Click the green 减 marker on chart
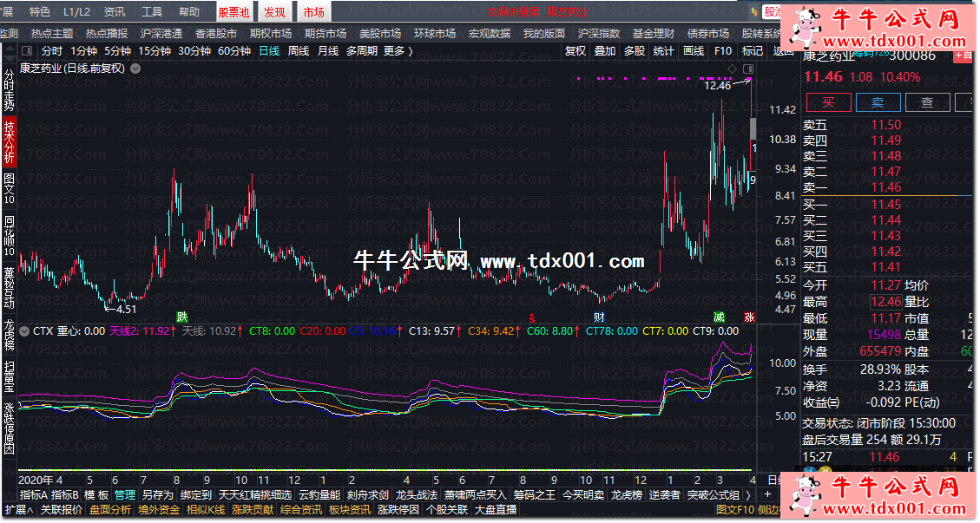980x523 pixels. point(719,317)
